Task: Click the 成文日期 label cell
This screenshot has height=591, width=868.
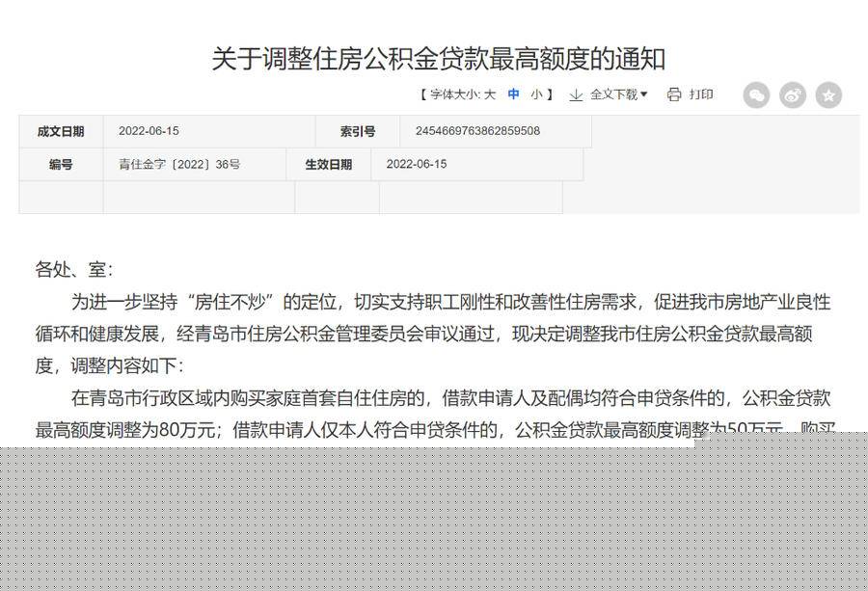Action: coord(61,132)
